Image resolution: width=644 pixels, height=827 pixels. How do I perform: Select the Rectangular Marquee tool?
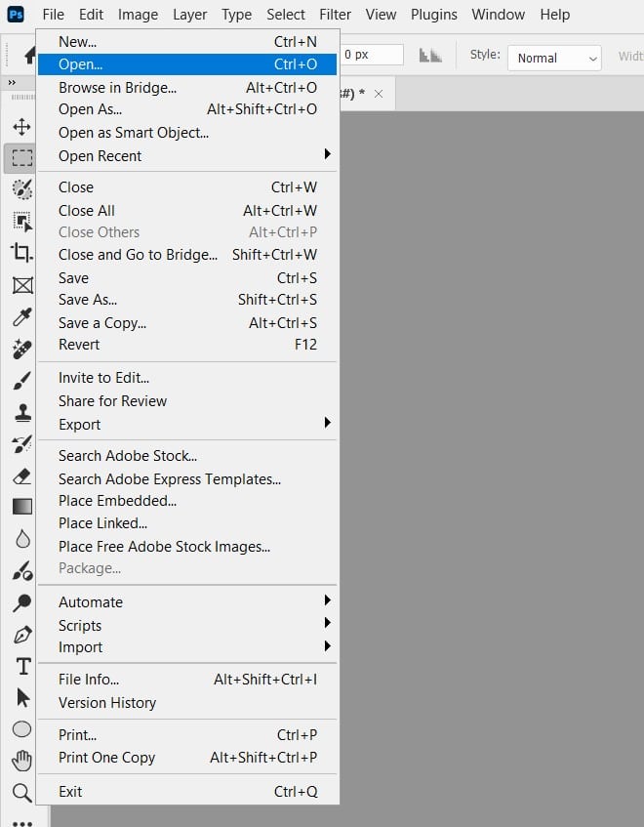[21, 158]
